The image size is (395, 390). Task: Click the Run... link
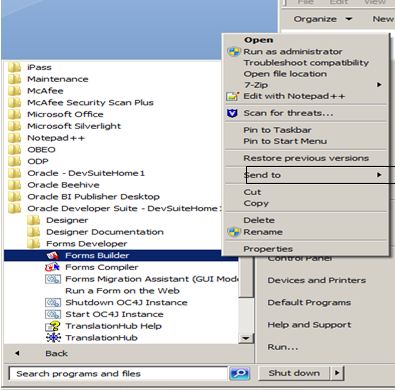click(x=283, y=347)
